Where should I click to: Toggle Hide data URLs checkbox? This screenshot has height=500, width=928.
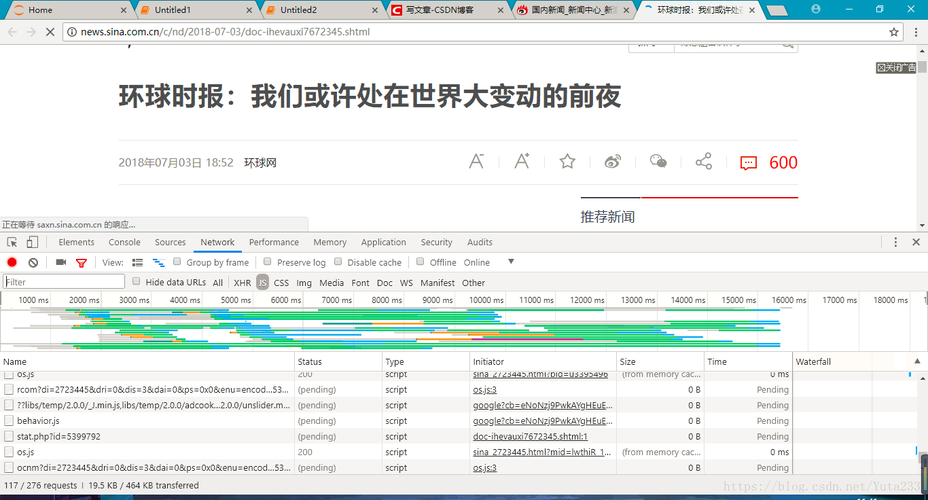[x=136, y=281]
